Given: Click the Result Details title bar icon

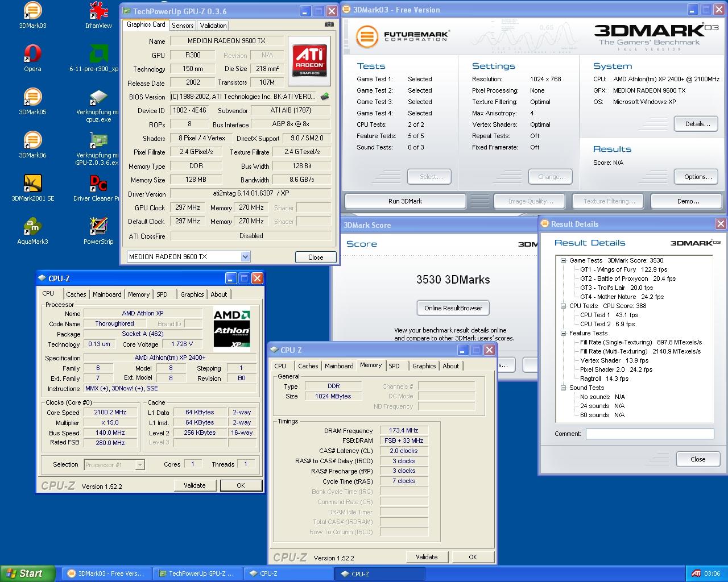Looking at the screenshot, I should (544, 224).
